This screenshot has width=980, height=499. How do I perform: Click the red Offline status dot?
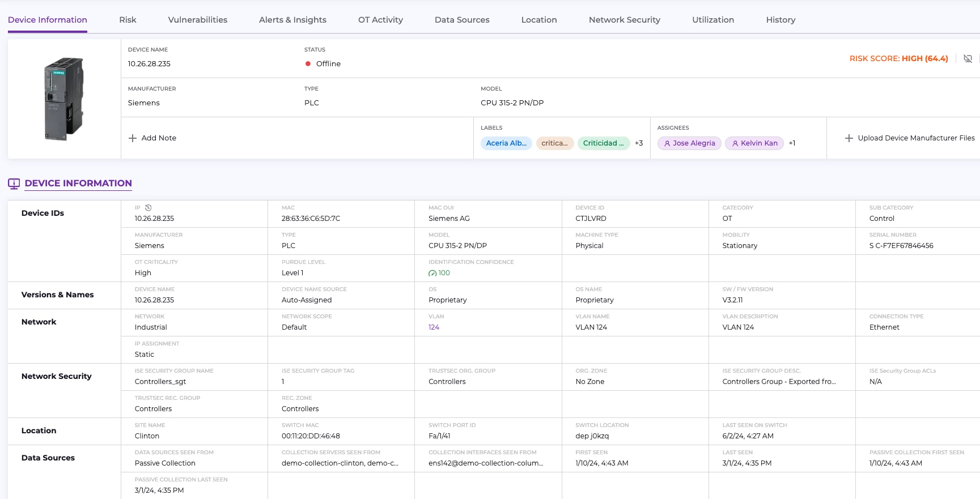click(308, 64)
